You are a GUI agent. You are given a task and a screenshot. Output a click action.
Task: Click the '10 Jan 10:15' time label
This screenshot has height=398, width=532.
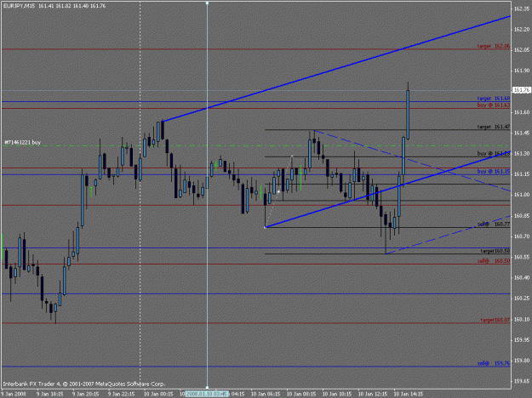pos(337,394)
